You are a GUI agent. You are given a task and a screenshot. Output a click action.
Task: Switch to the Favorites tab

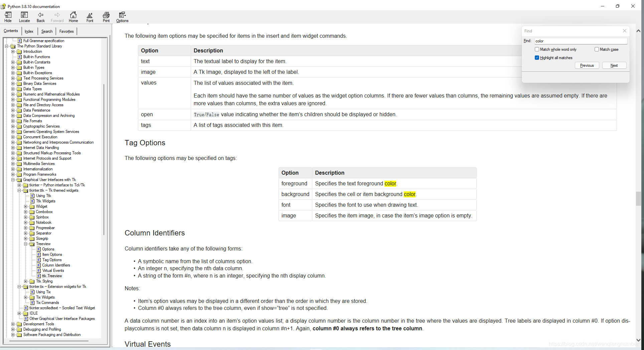pos(66,31)
